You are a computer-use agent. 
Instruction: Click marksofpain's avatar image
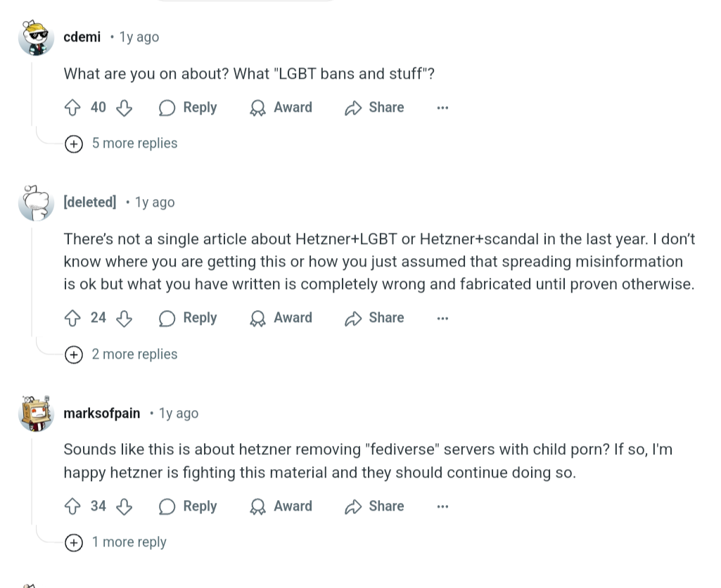pos(36,414)
